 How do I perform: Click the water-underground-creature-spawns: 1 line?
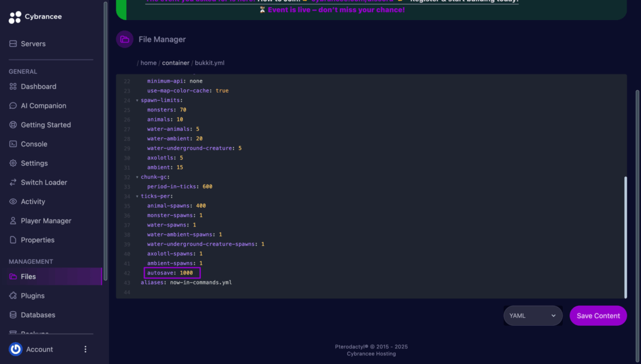pyautogui.click(x=205, y=245)
